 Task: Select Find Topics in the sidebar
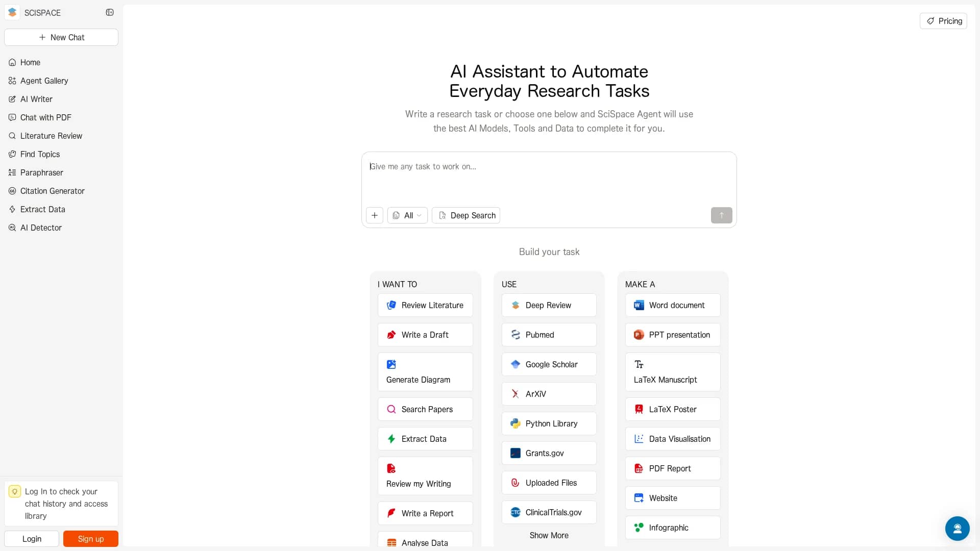pyautogui.click(x=61, y=154)
